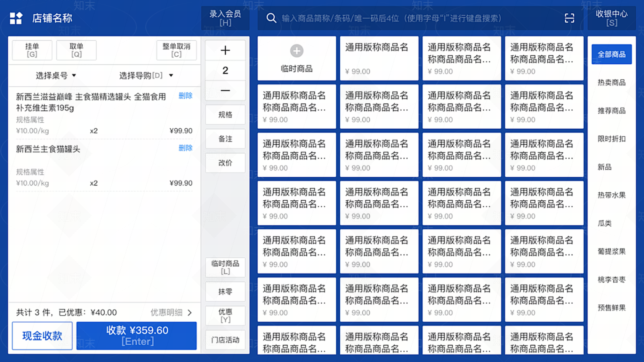Open the 选择导购 dropdown

[144, 75]
